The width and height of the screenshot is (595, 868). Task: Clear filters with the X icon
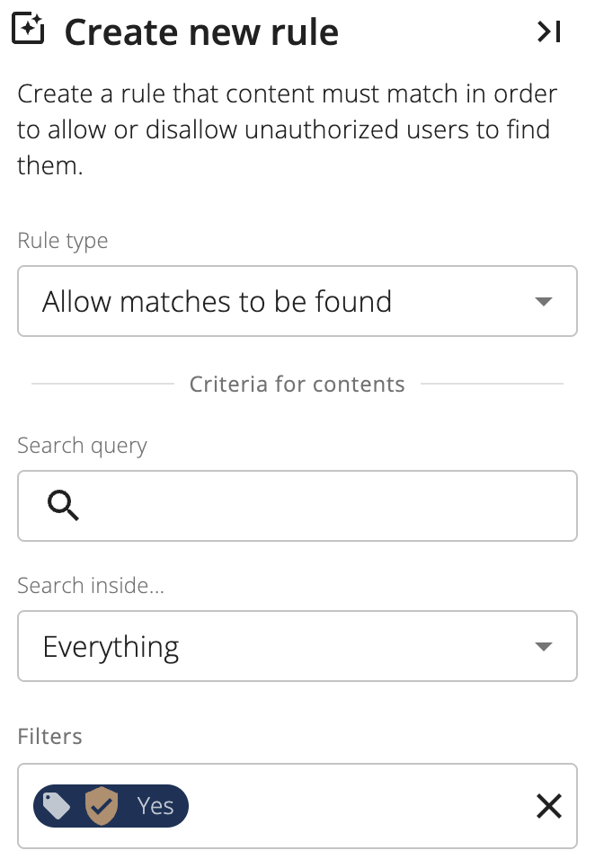click(548, 806)
